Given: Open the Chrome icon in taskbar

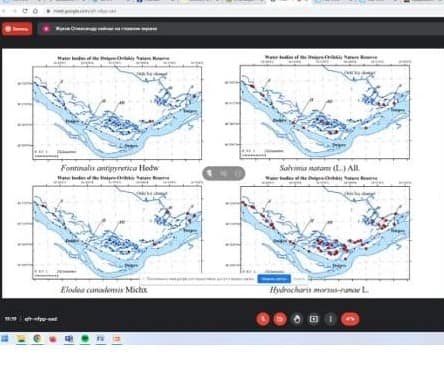Looking at the screenshot, I should click(37, 339).
